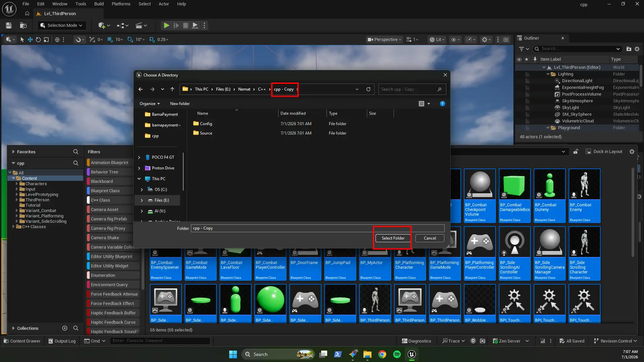Toggle the Camera Shake filter
The height and width of the screenshot is (362, 644).
pyautogui.click(x=112, y=238)
